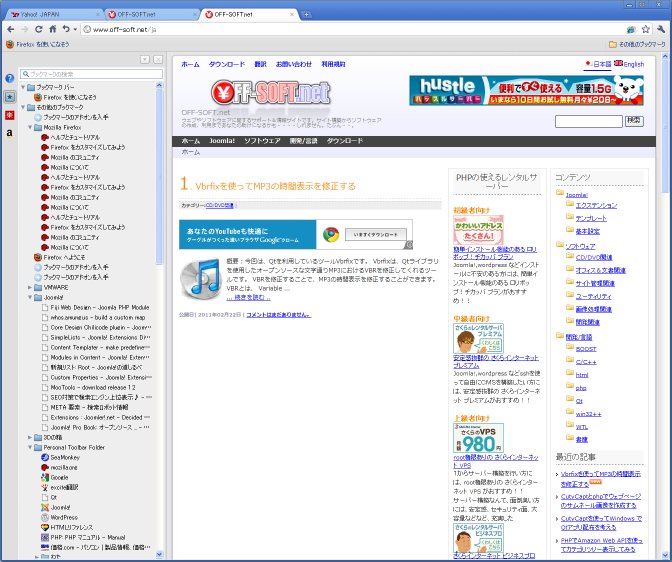The width and height of the screenshot is (672, 562).
Task: Open the ソフトウェア item in site navigation
Action: pos(262,141)
